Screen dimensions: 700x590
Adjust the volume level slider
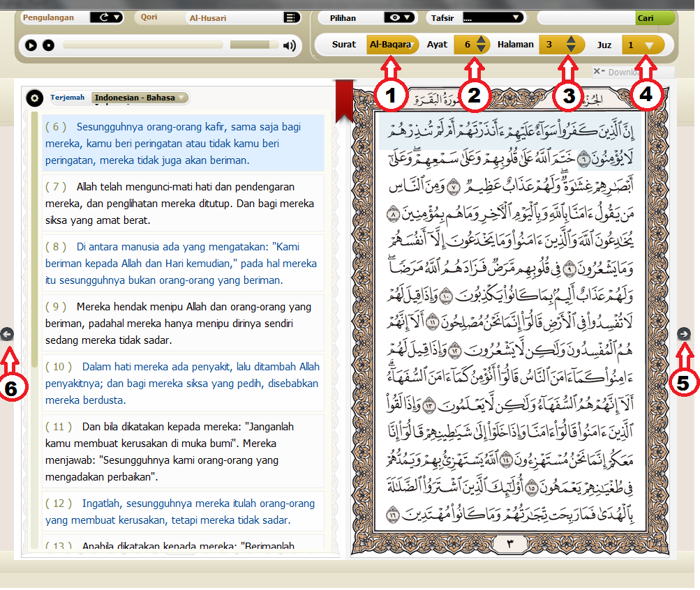[x=254, y=45]
